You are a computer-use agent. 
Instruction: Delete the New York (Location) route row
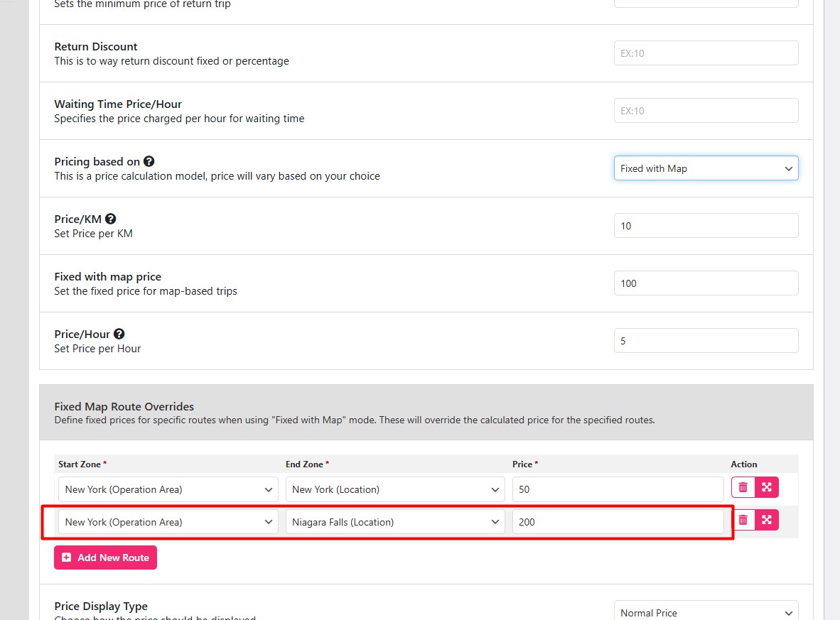[743, 487]
